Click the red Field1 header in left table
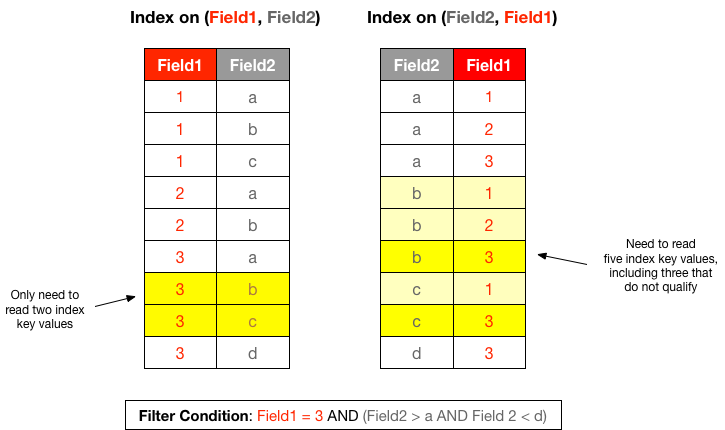 tap(180, 65)
